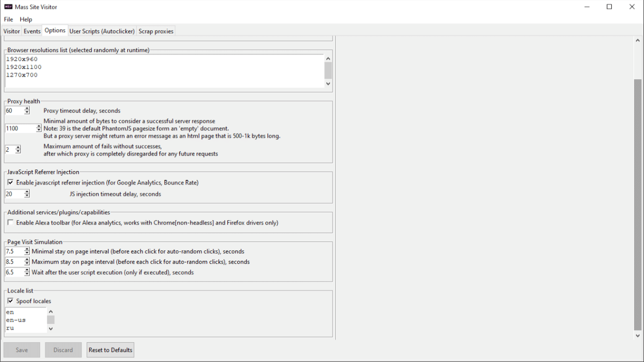Increase minimal stay on page interval
This screenshot has width=644, height=362.
tap(27, 249)
